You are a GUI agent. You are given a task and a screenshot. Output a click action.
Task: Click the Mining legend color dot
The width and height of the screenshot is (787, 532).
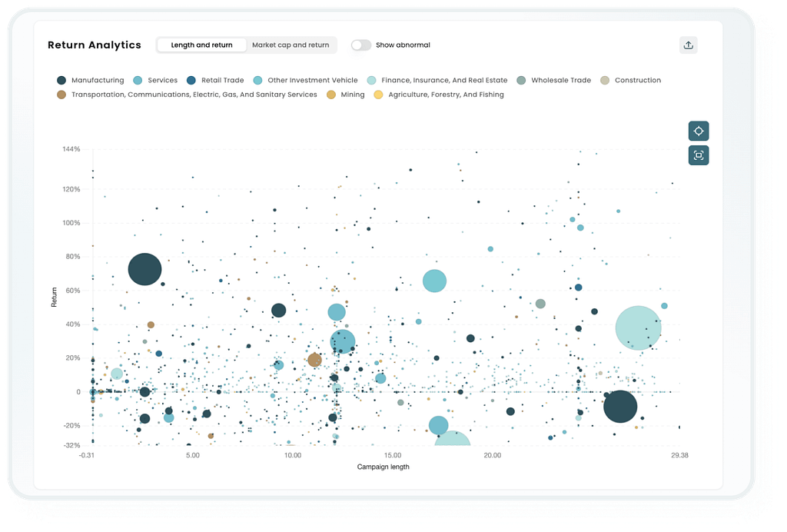click(331, 95)
